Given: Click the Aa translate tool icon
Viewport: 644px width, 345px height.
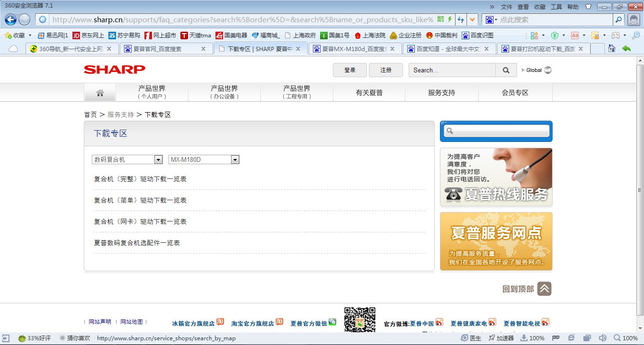Looking at the screenshot, I should pyautogui.click(x=575, y=35).
